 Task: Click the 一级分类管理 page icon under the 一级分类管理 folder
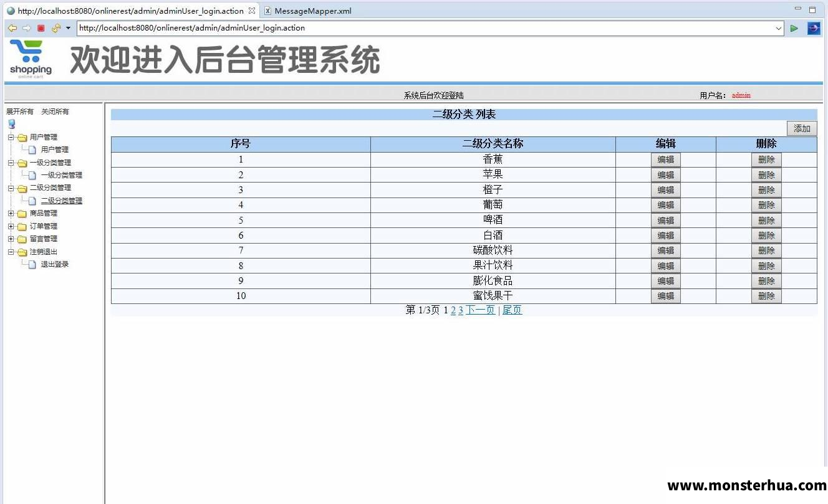(x=32, y=175)
